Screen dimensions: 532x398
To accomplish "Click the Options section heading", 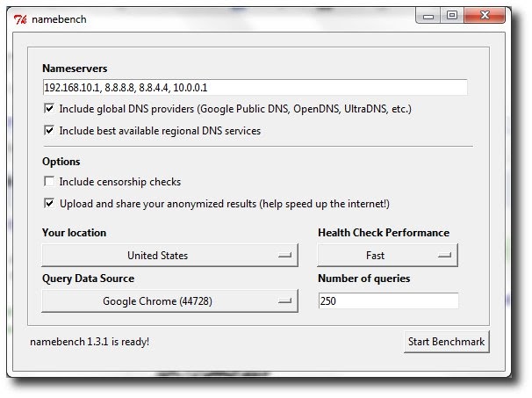I will 61,162.
